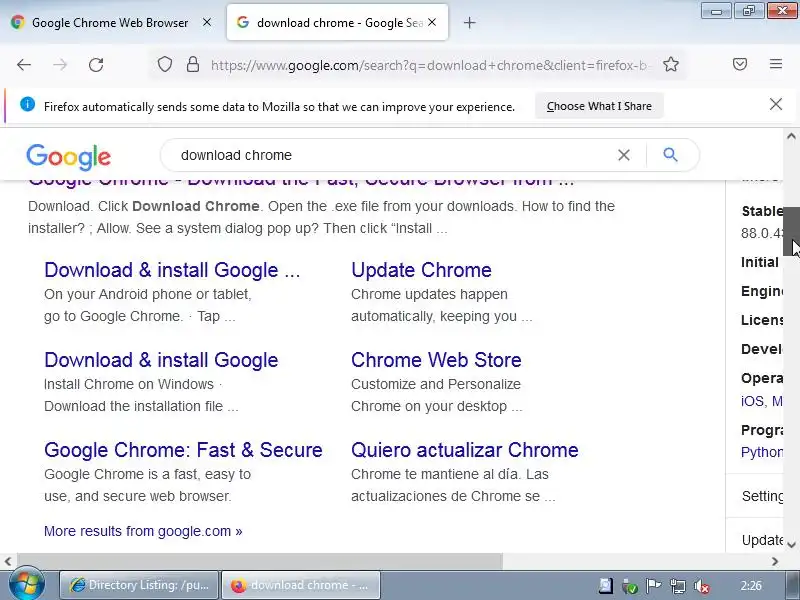Open the Update Chrome link

click(421, 270)
